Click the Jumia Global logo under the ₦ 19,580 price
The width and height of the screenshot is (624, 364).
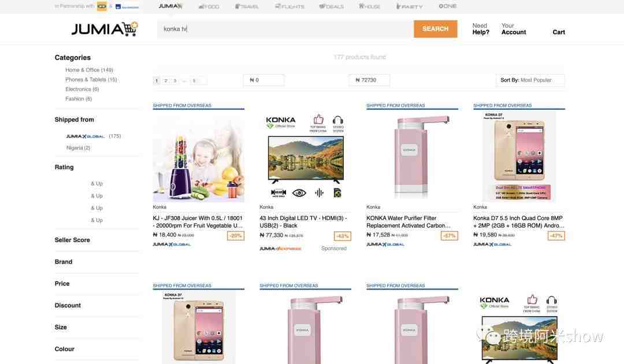coord(492,244)
